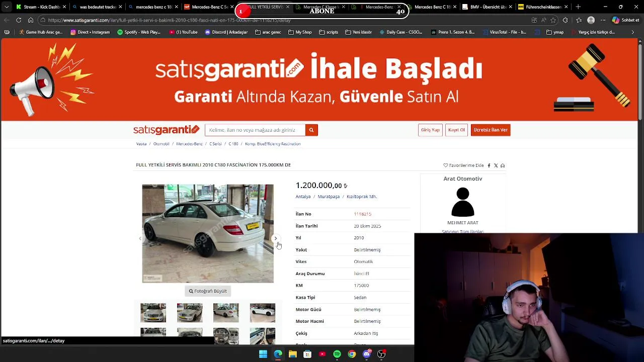The height and width of the screenshot is (362, 644).
Task: Open (1) YouTube bookmark
Action: pos(184,32)
